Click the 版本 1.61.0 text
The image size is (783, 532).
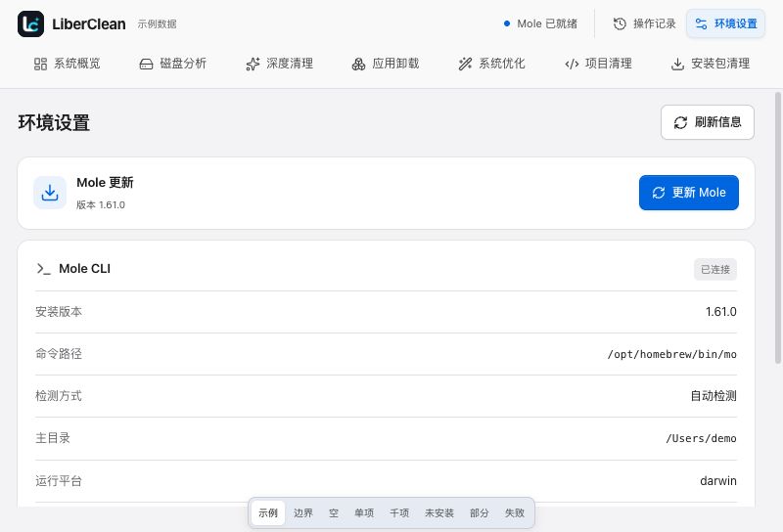pyautogui.click(x=101, y=205)
